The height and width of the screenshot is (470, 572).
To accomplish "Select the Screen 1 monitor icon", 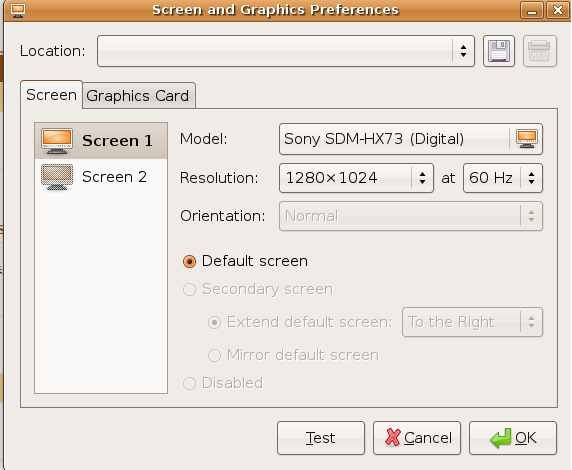I will [57, 141].
